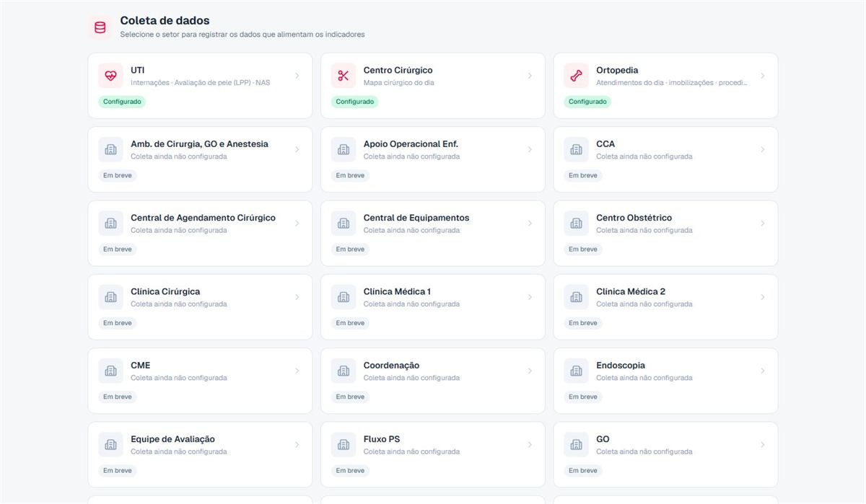Click Em breve badge on Equipe de Avaliação

[x=118, y=471]
